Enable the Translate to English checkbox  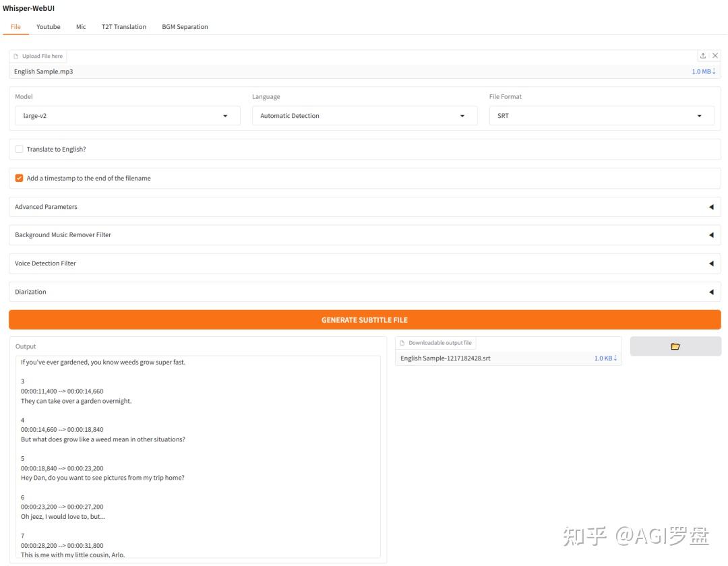(x=19, y=149)
